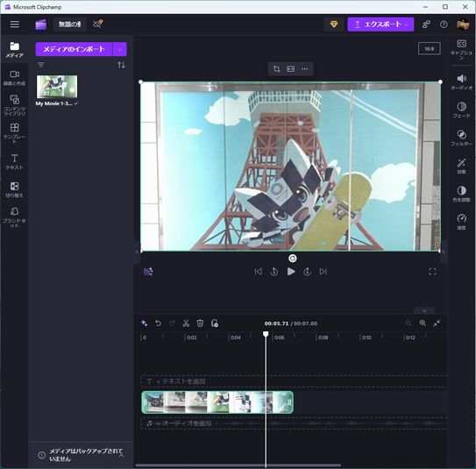The height and width of the screenshot is (469, 476).
Task: Open the hamburger menu
Action: [15, 25]
